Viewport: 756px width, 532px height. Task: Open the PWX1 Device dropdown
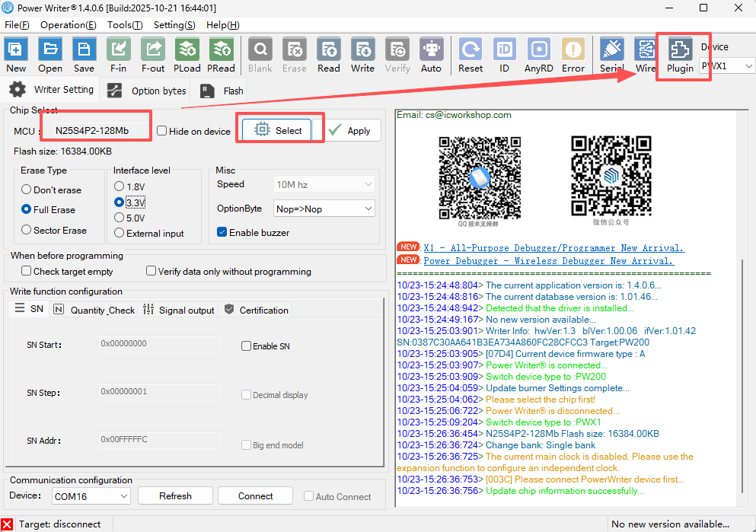(x=727, y=66)
